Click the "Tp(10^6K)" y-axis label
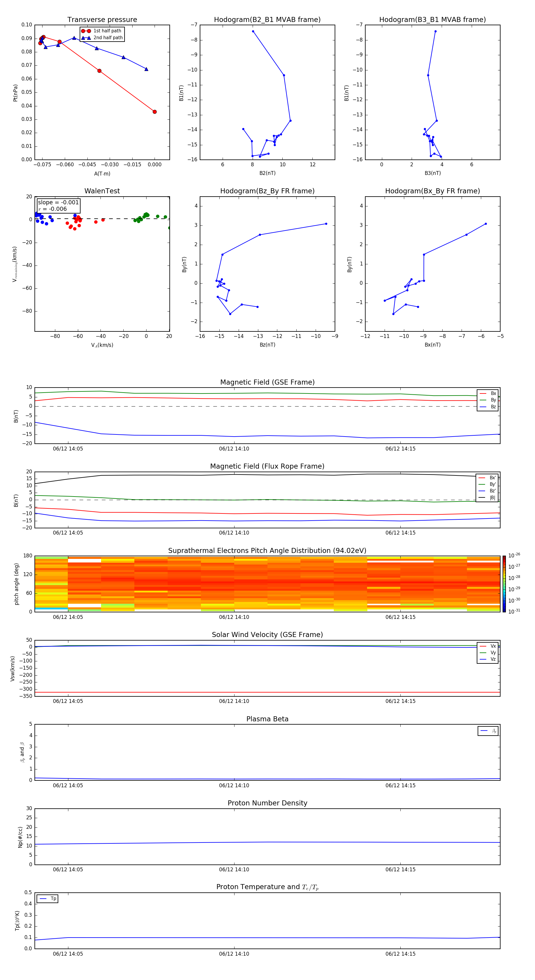This screenshot has height=980, width=535. 17,921
